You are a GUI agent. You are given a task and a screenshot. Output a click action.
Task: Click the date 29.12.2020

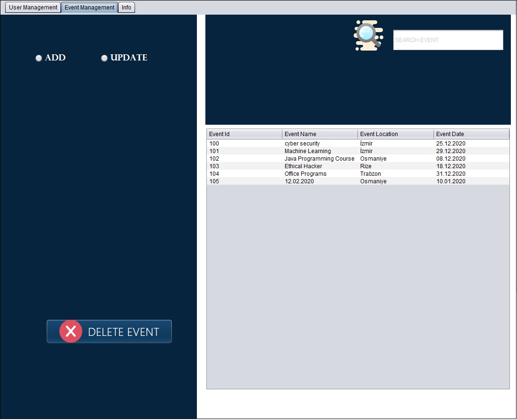(x=451, y=151)
